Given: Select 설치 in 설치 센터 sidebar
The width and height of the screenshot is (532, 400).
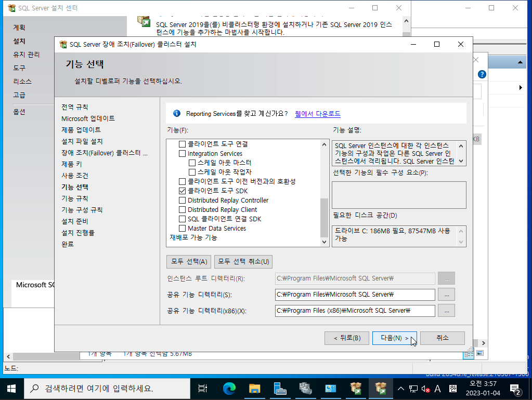Looking at the screenshot, I should tap(19, 41).
